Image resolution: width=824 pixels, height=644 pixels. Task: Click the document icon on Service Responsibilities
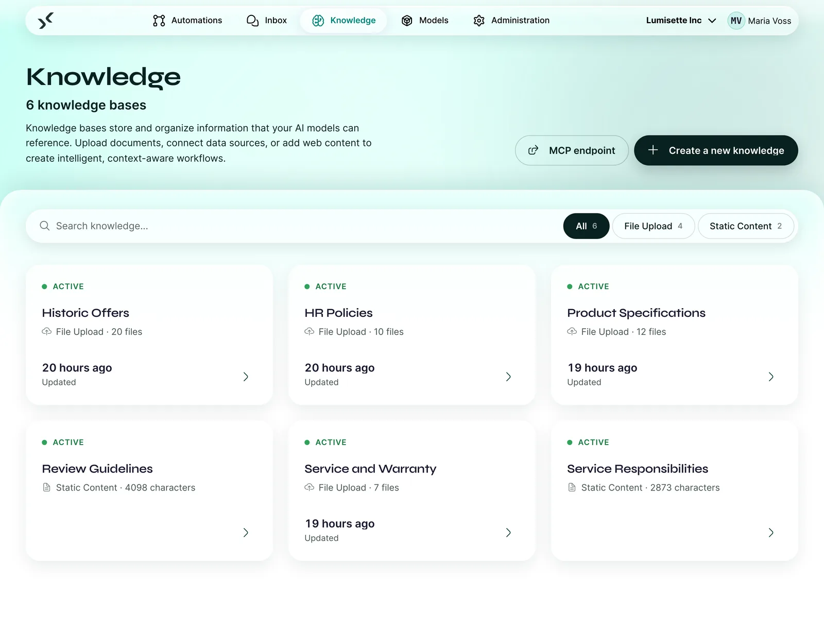click(x=572, y=487)
